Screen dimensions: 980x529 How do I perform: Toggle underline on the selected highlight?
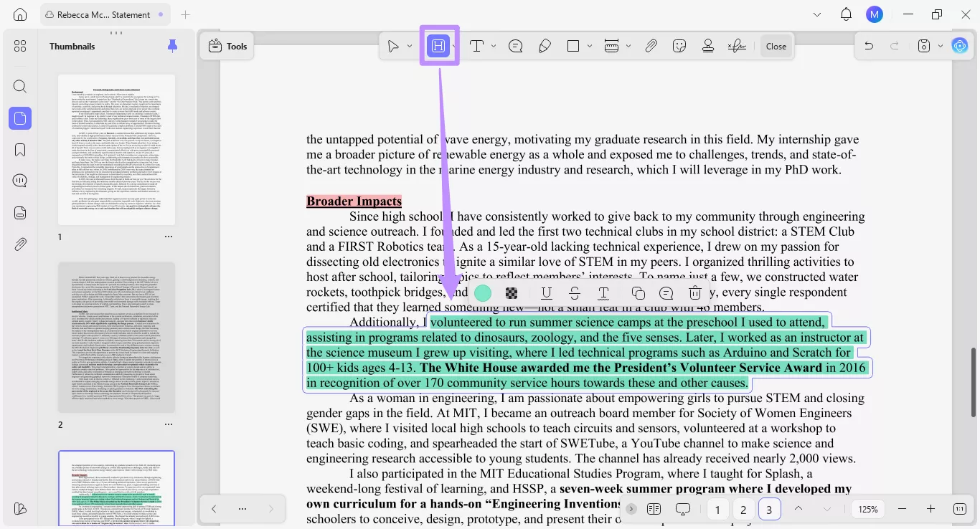tap(547, 292)
